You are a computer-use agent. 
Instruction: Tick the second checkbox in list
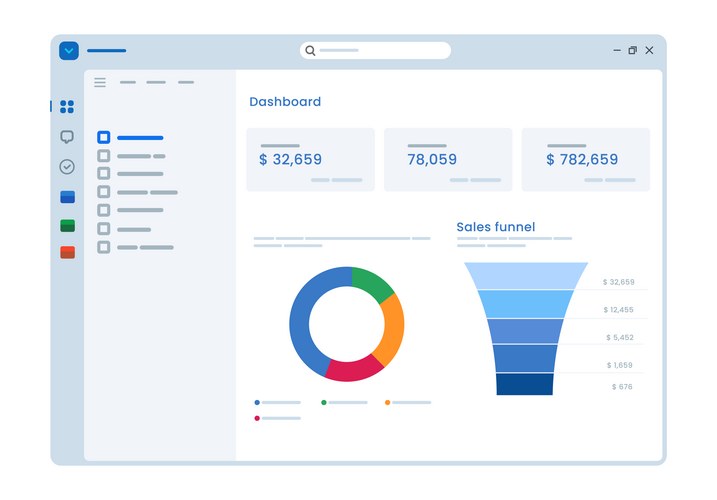coord(103,156)
